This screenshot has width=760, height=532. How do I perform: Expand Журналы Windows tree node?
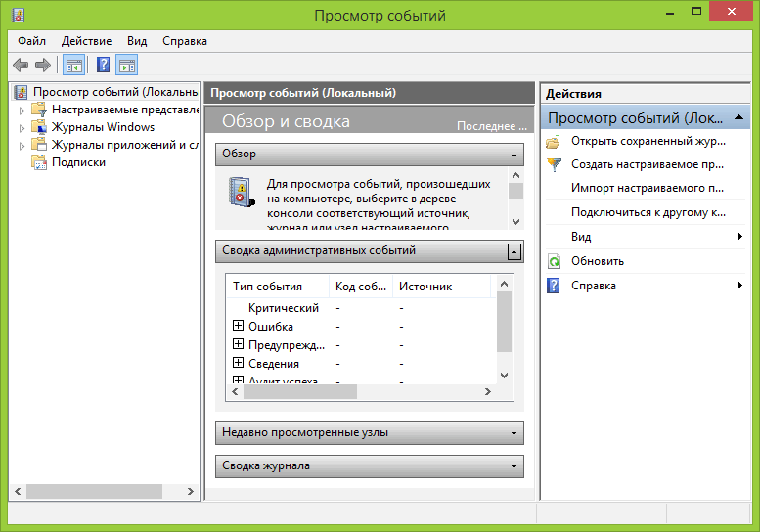click(22, 127)
